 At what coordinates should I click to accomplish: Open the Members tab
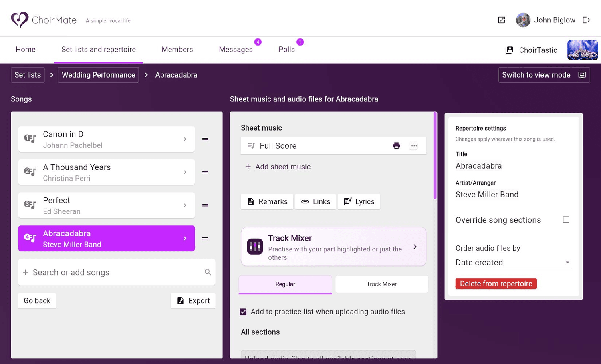pyautogui.click(x=177, y=50)
